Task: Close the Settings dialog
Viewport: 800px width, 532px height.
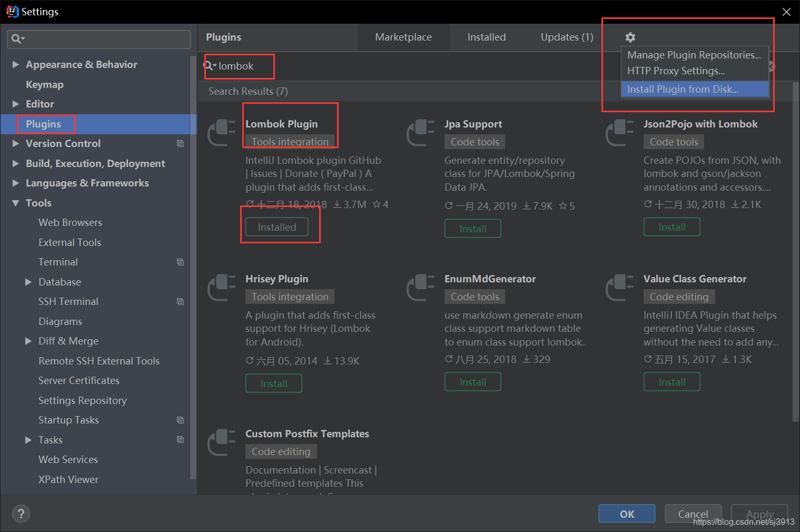Action: [x=786, y=12]
